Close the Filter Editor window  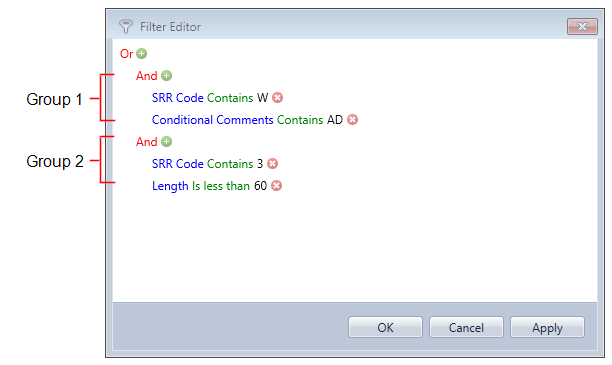click(x=582, y=27)
